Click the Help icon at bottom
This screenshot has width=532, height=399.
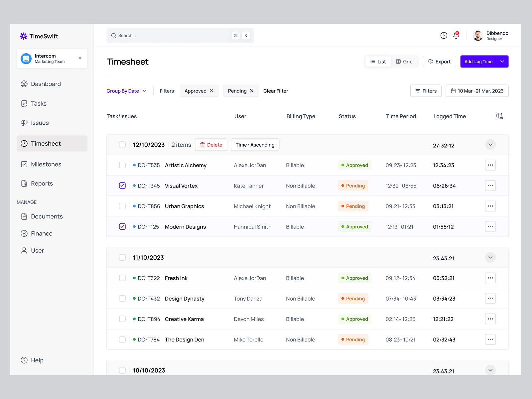pyautogui.click(x=24, y=360)
